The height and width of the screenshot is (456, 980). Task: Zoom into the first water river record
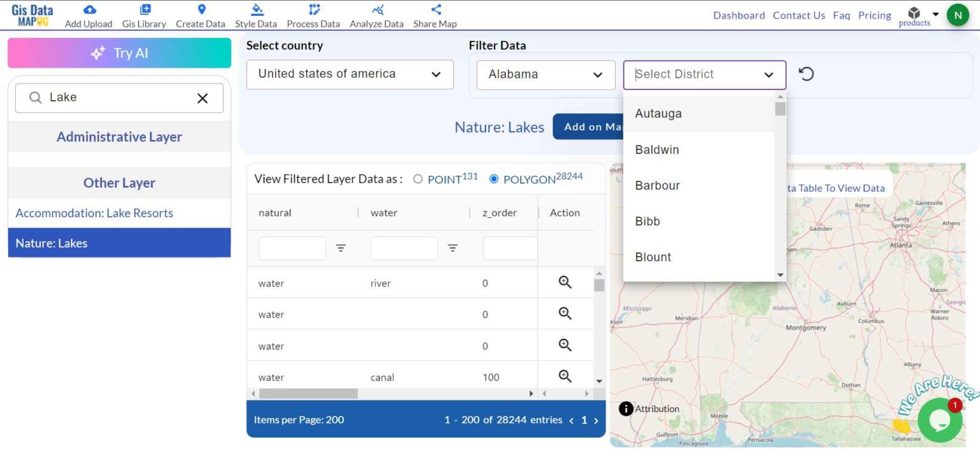[564, 282]
